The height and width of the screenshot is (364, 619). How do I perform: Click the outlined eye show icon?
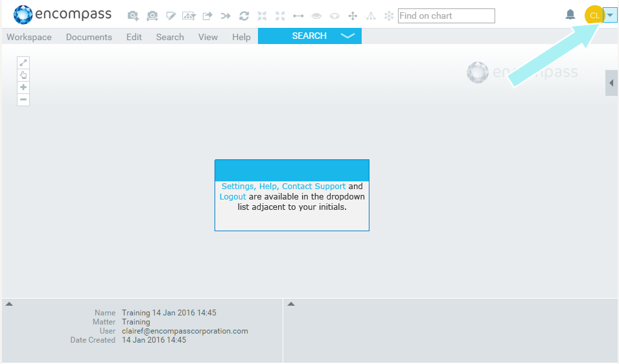[x=334, y=16]
